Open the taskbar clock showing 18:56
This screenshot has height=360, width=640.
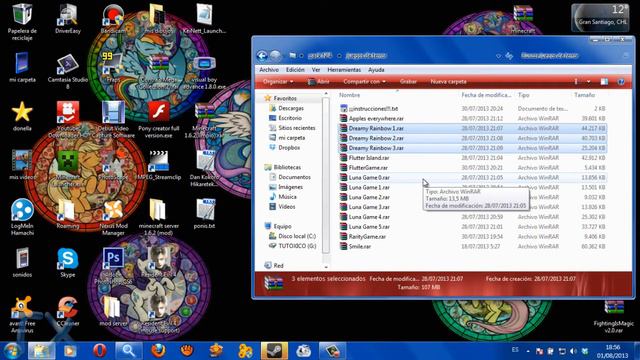pyautogui.click(x=612, y=351)
